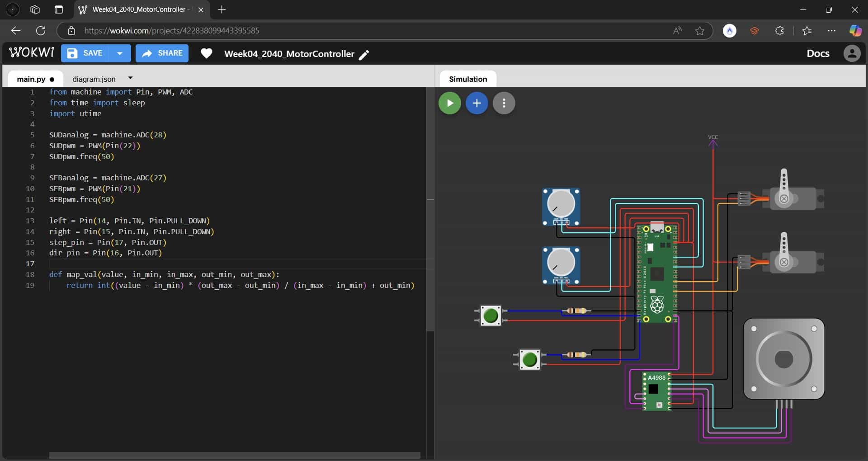Place cursor on empty line 17
Viewport: 868px width, 461px height.
coord(237,263)
